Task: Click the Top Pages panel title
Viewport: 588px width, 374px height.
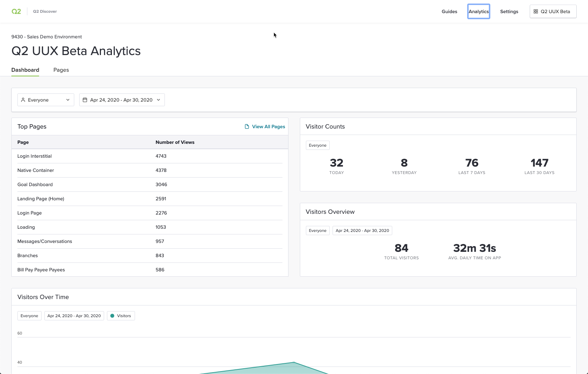Action: coord(32,126)
